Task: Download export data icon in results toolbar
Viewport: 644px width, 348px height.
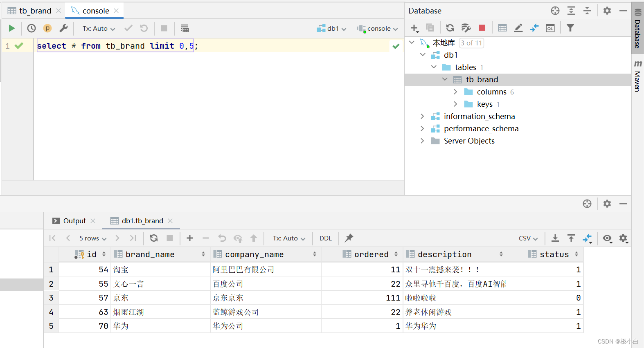Action: coord(555,238)
